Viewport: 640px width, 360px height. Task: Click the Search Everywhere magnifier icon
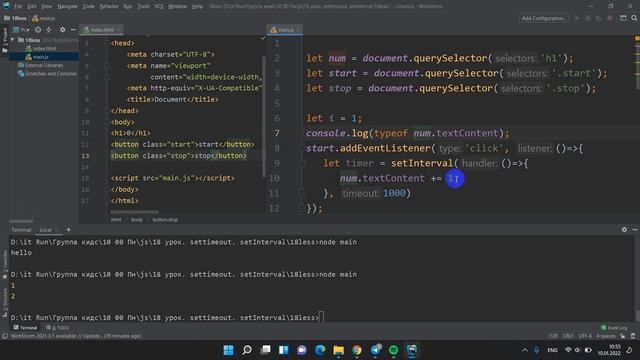(634, 18)
